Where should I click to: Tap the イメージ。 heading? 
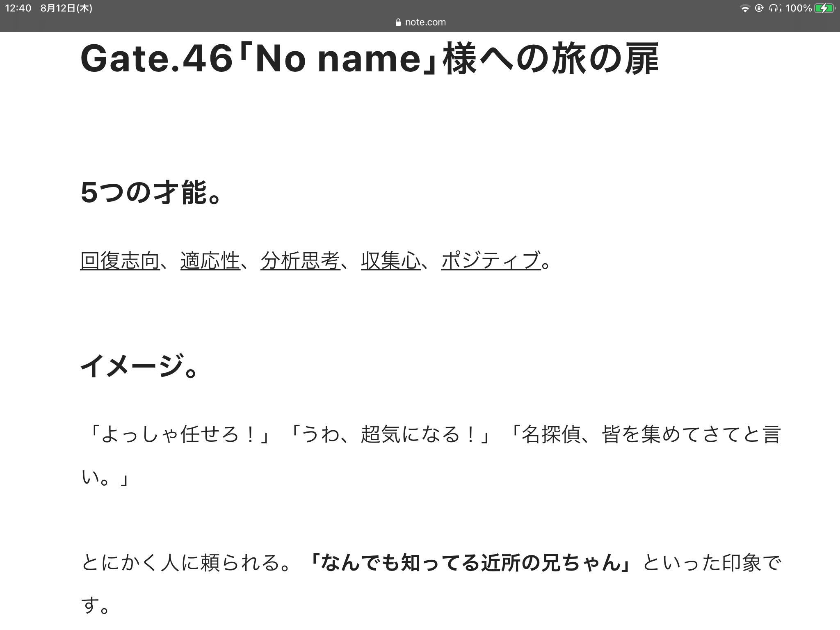click(140, 366)
